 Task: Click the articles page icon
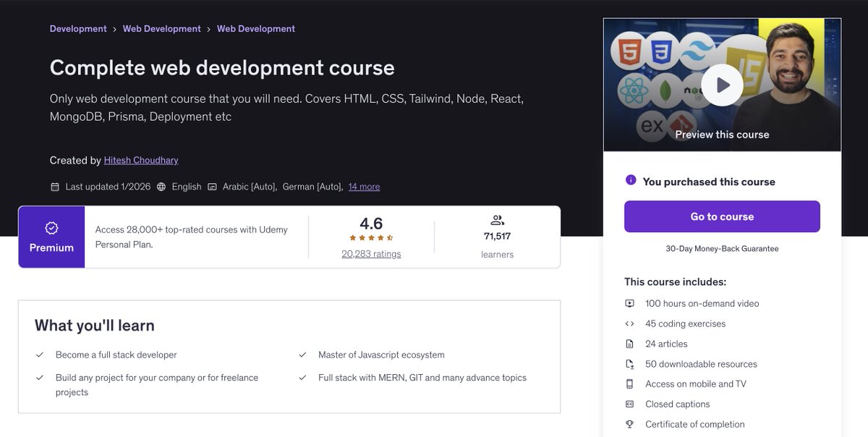click(x=629, y=344)
